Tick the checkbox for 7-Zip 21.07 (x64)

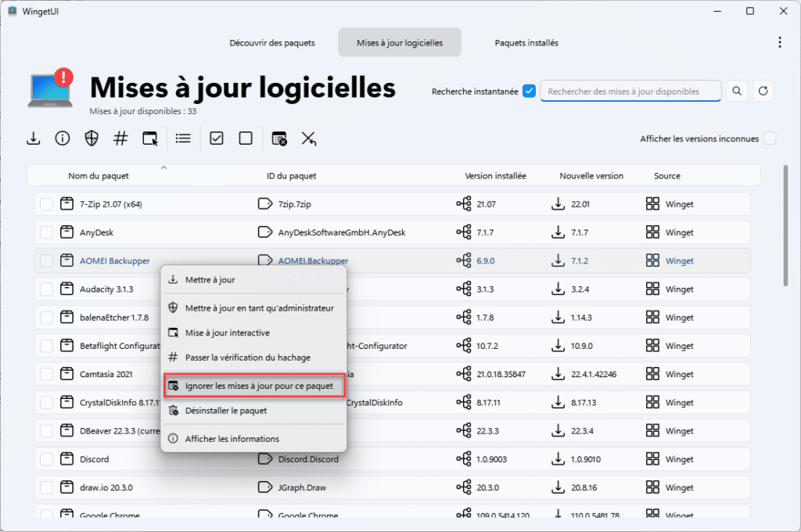pos(46,204)
